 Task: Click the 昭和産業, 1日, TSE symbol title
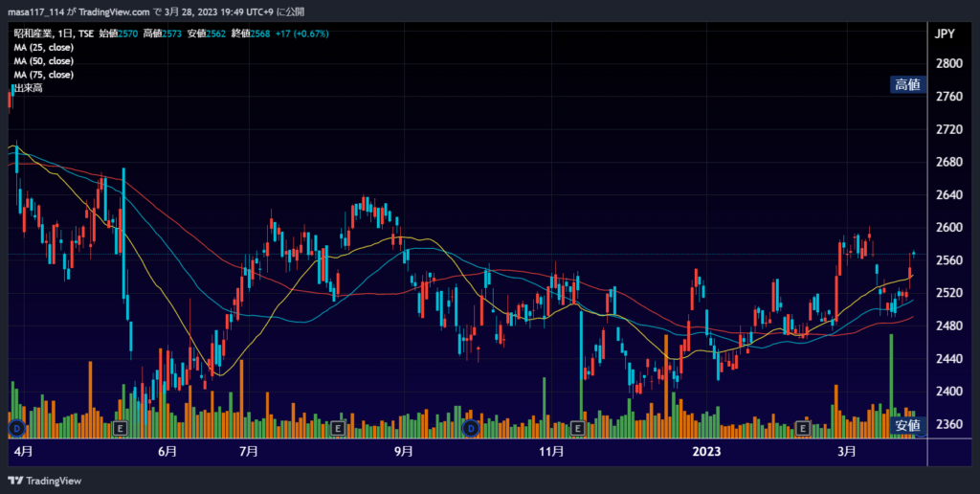(x=54, y=34)
